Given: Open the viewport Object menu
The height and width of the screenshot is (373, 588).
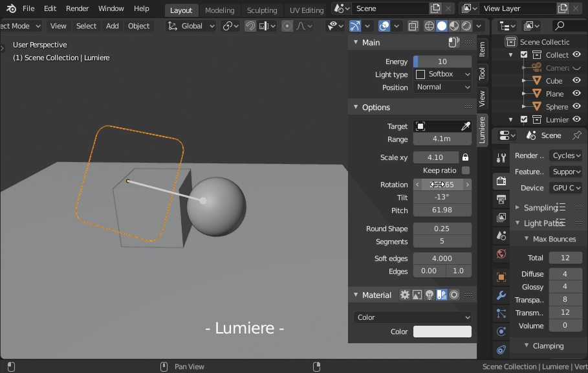Looking at the screenshot, I should (138, 26).
